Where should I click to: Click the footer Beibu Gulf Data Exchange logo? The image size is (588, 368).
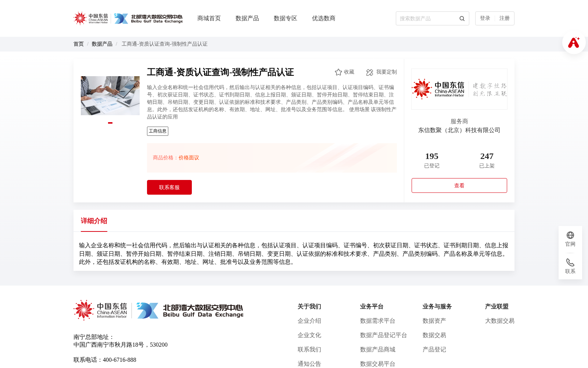click(x=190, y=310)
